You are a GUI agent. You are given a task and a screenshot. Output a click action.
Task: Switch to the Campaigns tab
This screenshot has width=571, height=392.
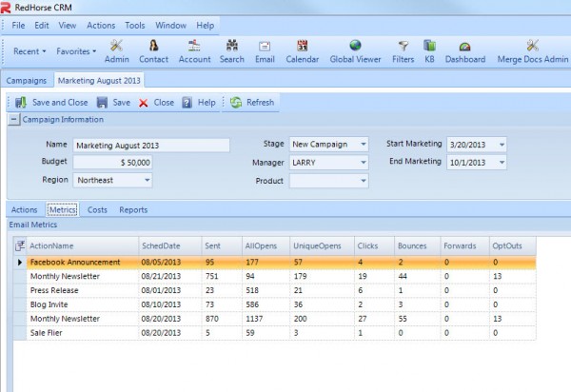coord(27,81)
